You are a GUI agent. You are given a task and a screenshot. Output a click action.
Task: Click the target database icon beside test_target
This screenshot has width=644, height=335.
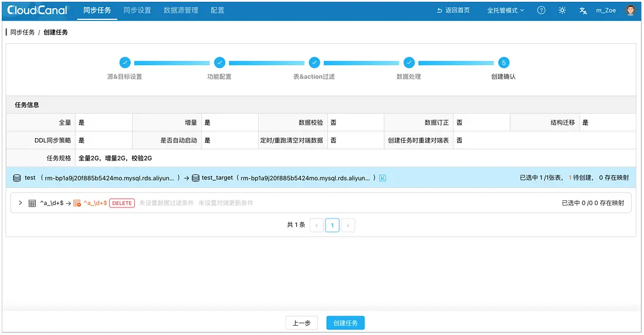pos(195,178)
